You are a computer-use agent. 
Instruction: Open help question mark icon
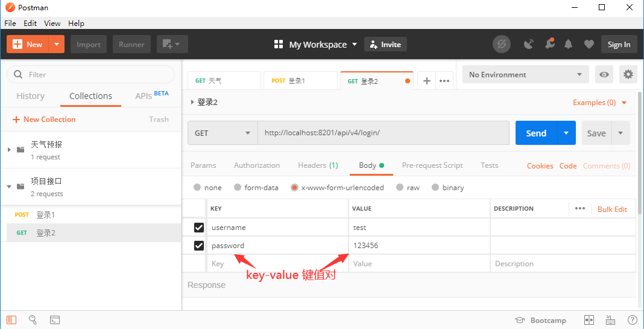coord(633,320)
